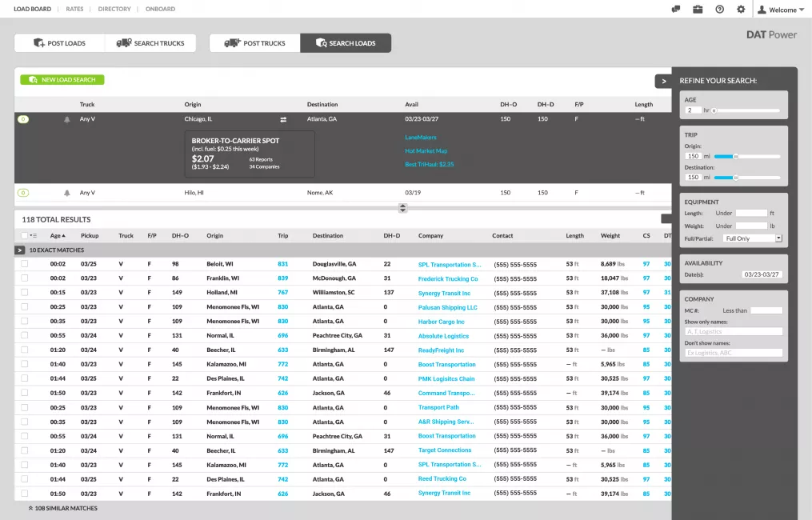Check the Reed Trucking Co row checkbox
This screenshot has width=812, height=520.
pyautogui.click(x=24, y=479)
